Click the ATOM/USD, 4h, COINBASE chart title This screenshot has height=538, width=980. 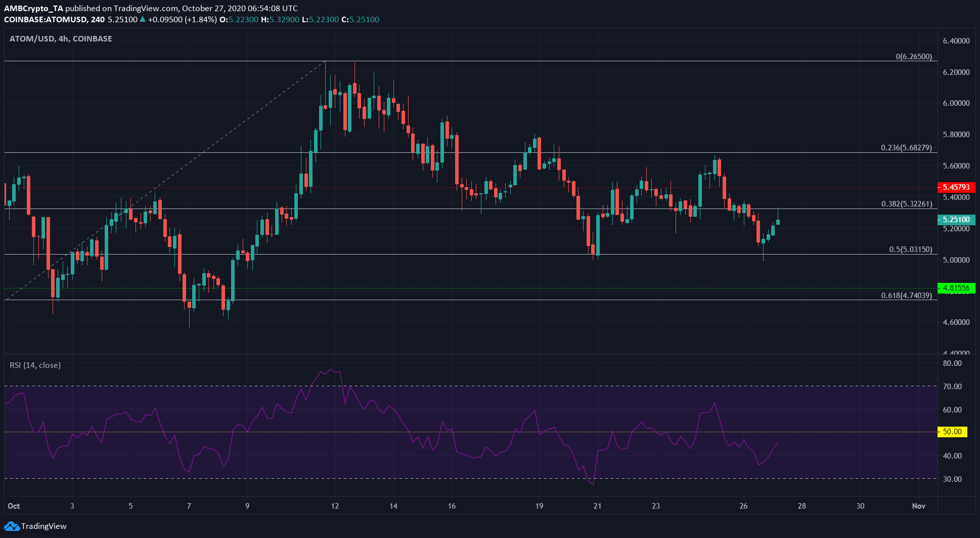61,39
